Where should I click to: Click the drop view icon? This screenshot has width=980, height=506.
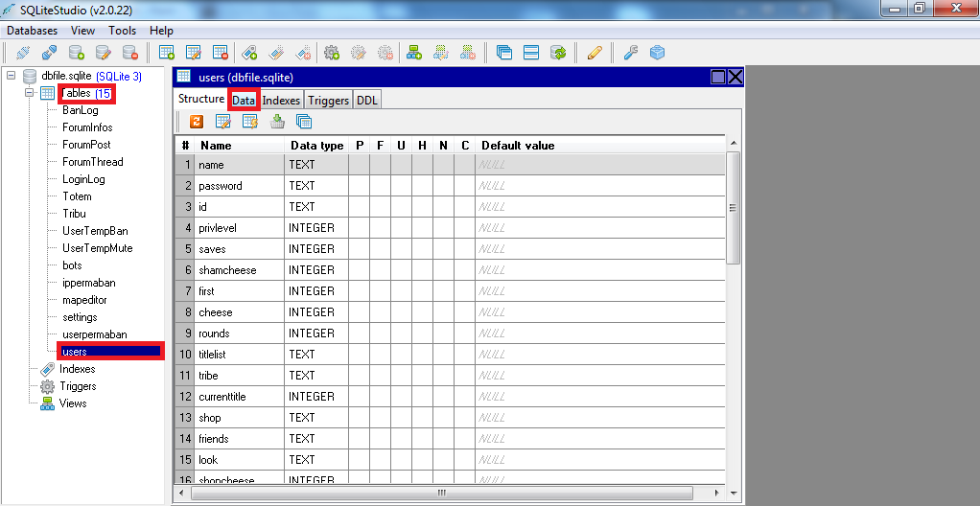tap(468, 53)
